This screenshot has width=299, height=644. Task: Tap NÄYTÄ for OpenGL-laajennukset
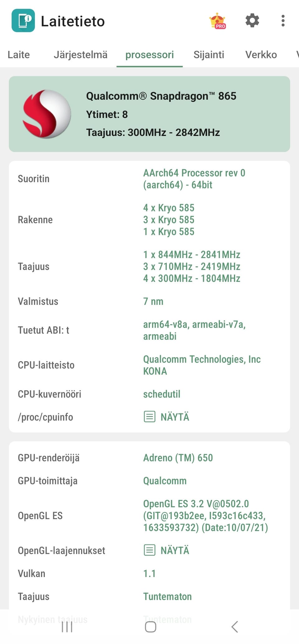(175, 550)
